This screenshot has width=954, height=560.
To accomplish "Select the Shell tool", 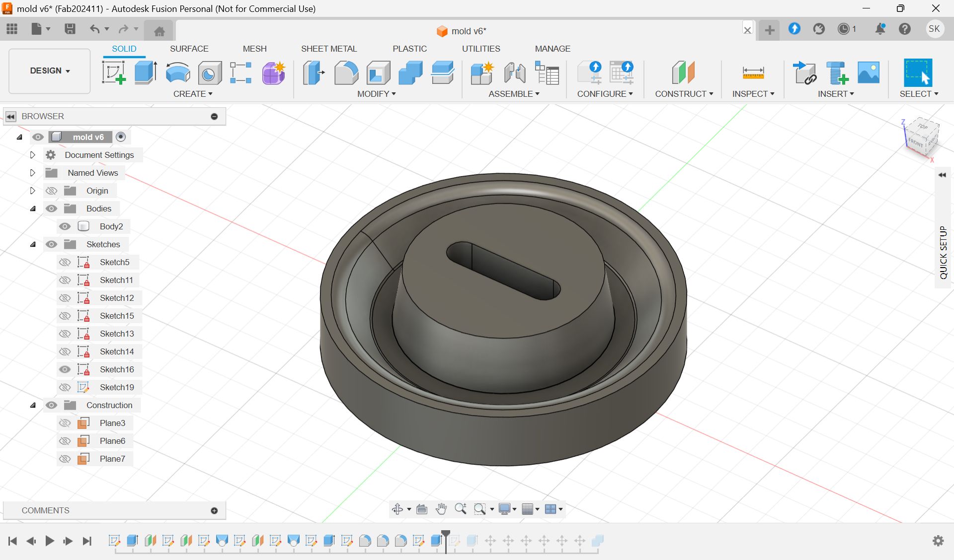I will pos(378,72).
